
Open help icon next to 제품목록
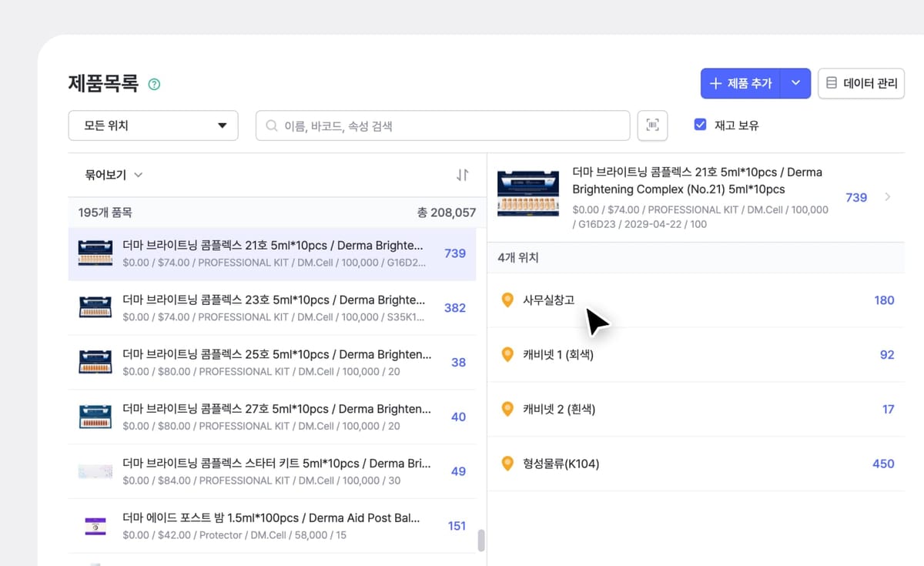click(154, 84)
